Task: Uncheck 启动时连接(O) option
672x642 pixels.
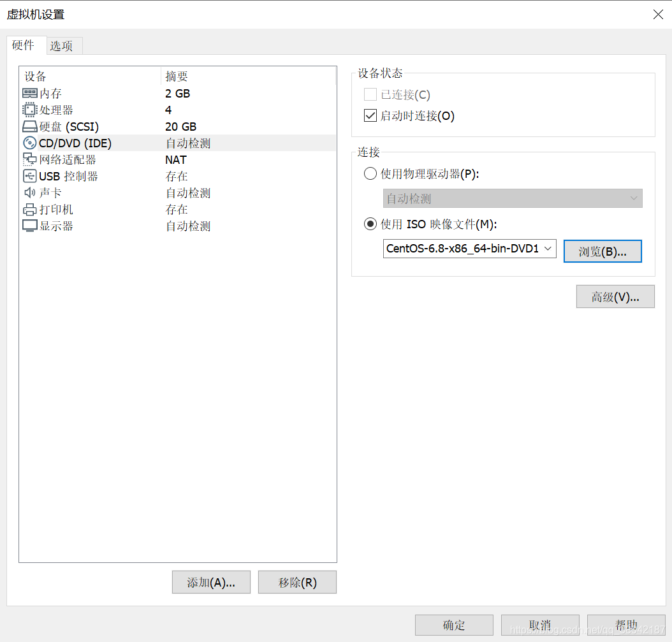Action: pos(370,115)
